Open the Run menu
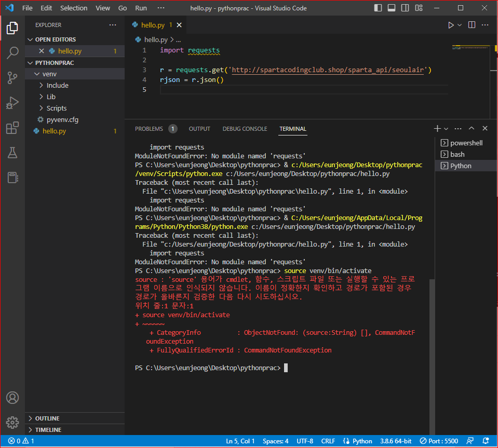Viewport: 498px width, 448px height. (141, 8)
